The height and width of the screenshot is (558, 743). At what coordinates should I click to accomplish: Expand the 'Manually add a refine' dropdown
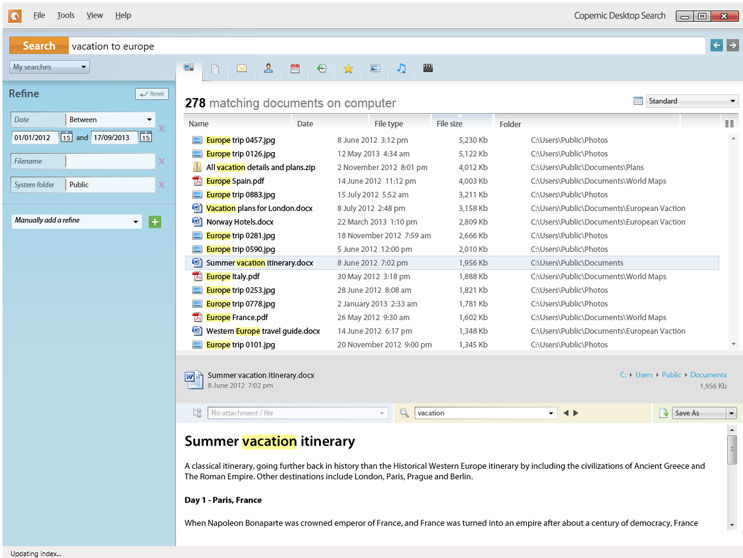(x=77, y=221)
